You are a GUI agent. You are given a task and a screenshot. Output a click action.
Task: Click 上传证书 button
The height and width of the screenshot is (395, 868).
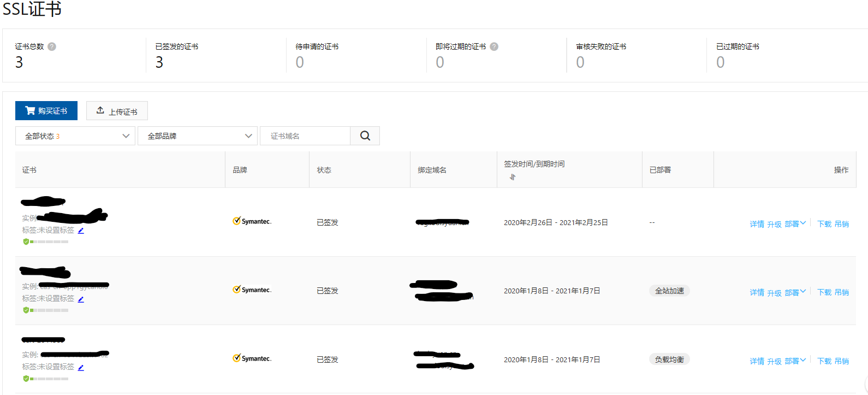pos(117,111)
